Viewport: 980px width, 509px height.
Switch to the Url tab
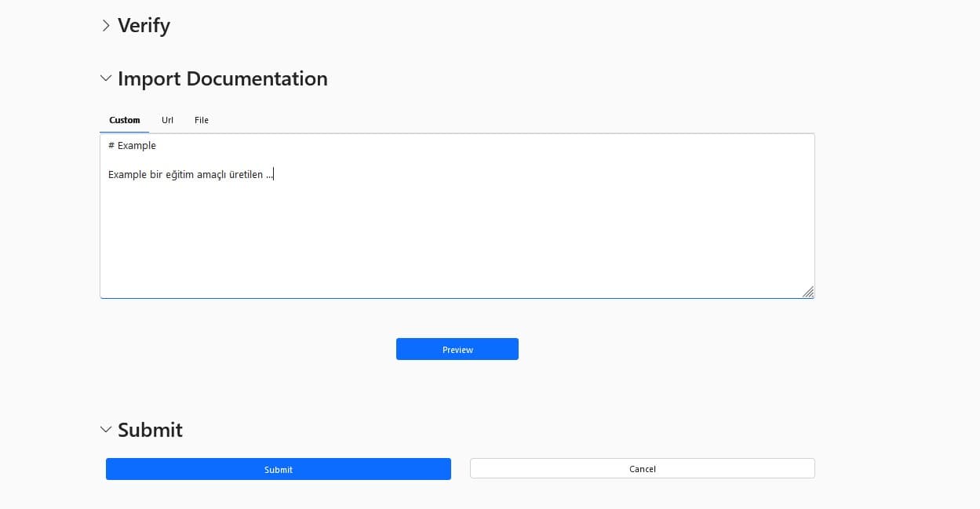click(167, 120)
